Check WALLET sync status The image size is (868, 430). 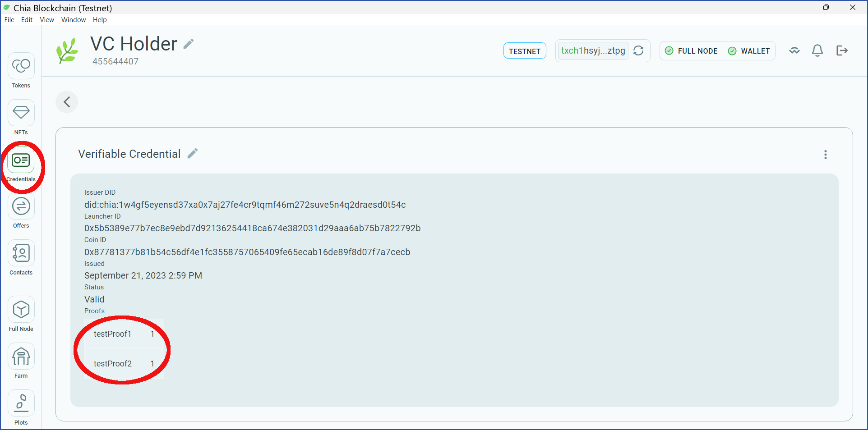pyautogui.click(x=749, y=51)
